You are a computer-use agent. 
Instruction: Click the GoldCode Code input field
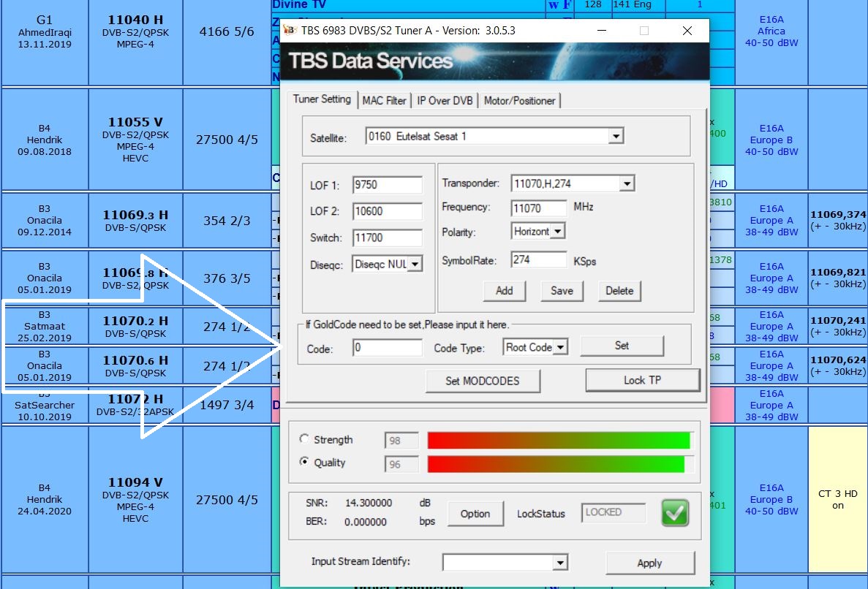(x=388, y=347)
